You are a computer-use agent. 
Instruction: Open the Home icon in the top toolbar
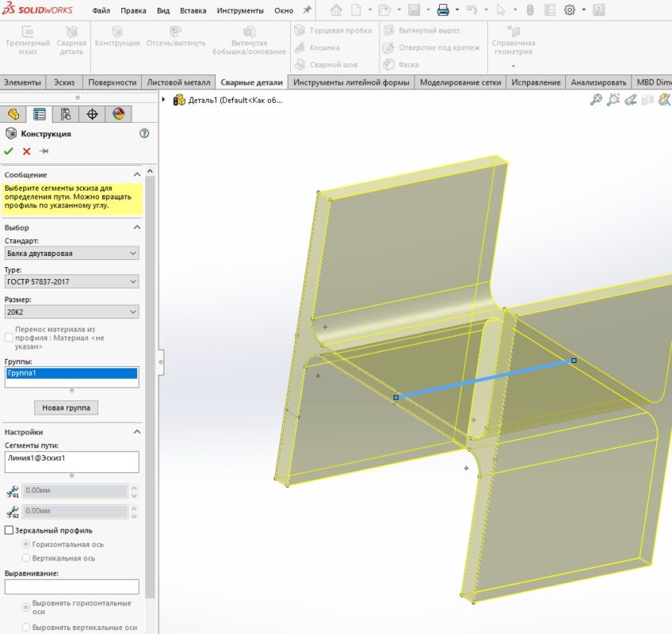pos(337,10)
